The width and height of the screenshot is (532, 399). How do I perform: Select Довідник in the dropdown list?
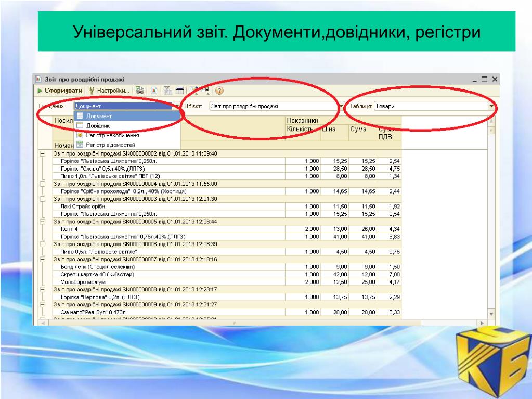127,125
